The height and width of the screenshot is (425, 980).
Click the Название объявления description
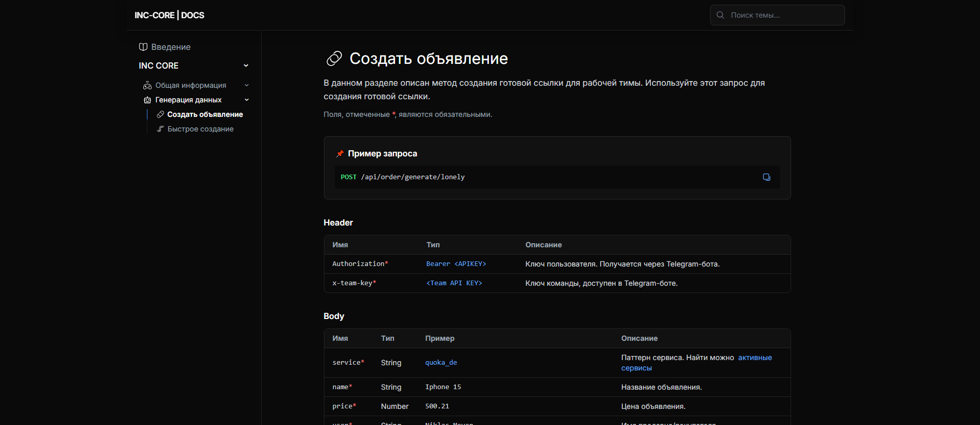point(661,387)
